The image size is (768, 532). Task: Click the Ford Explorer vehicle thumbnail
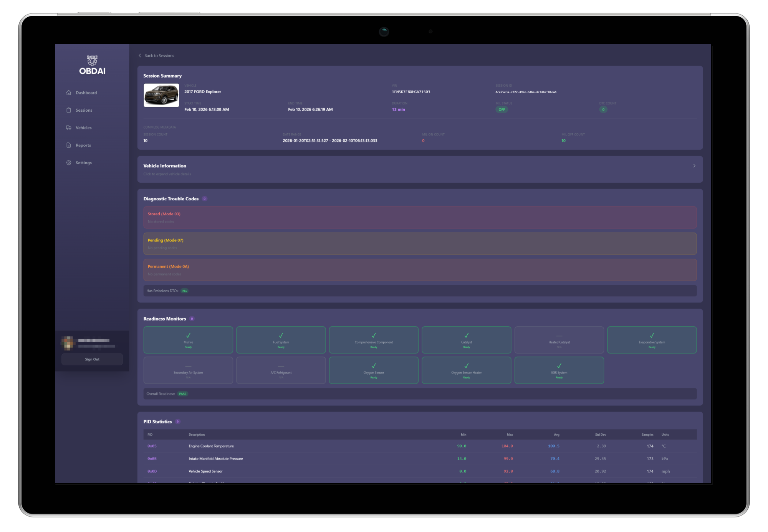161,95
